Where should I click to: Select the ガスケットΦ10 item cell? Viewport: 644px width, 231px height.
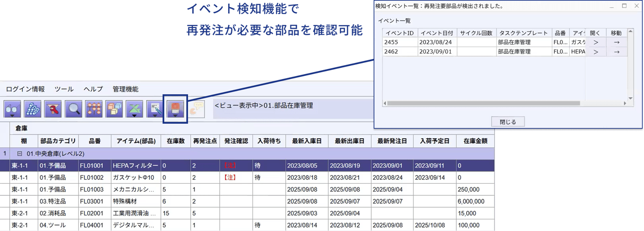(x=136, y=177)
